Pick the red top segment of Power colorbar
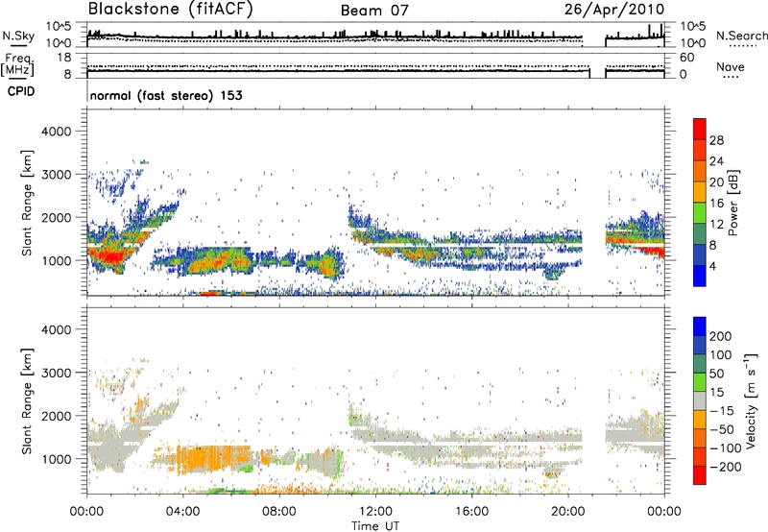The width and height of the screenshot is (768, 532). click(x=700, y=129)
